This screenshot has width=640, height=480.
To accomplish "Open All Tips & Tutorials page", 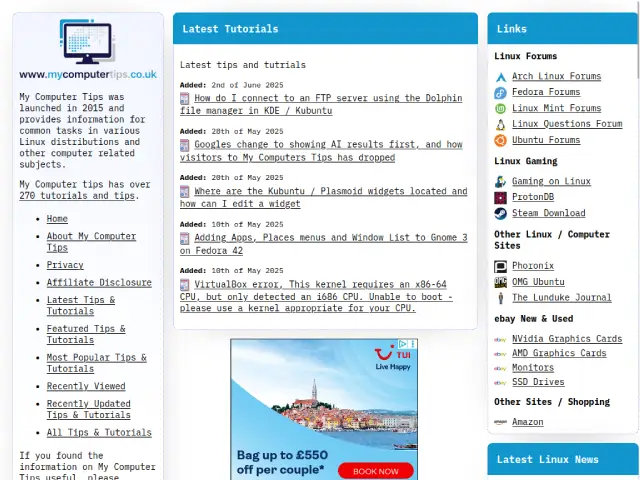I will [99, 433].
